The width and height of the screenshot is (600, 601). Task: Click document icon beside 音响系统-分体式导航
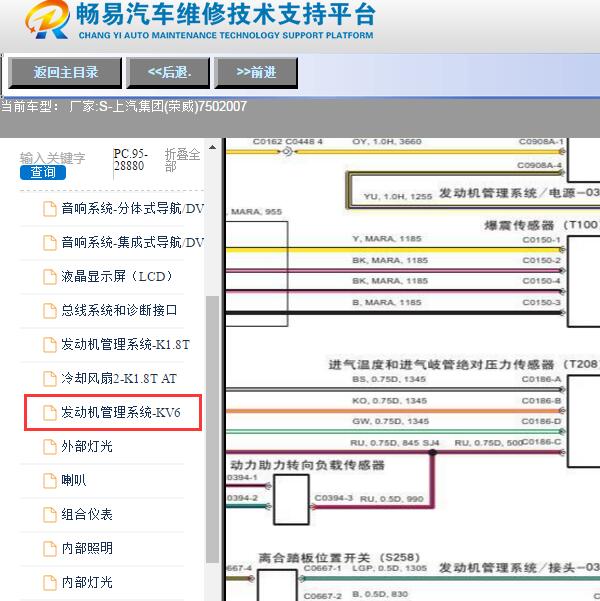pyautogui.click(x=50, y=209)
